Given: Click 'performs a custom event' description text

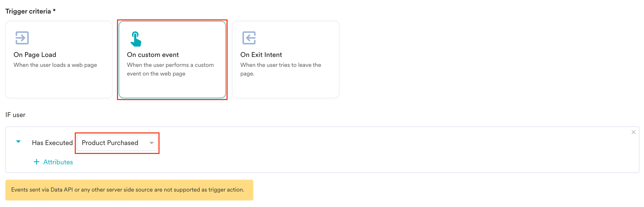Looking at the screenshot, I should pyautogui.click(x=170, y=69).
